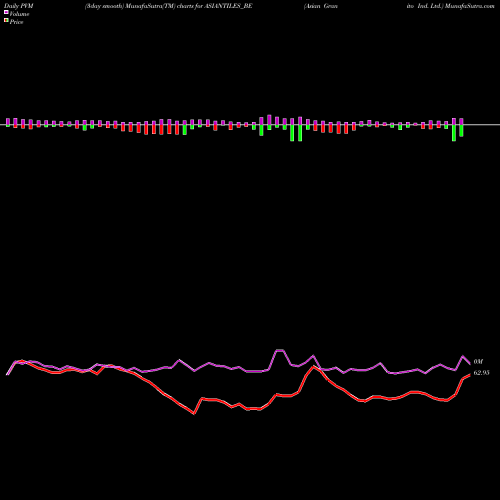The height and width of the screenshot is (500, 500).
Task: Click the 62.95 price value label
Action: click(482, 373)
